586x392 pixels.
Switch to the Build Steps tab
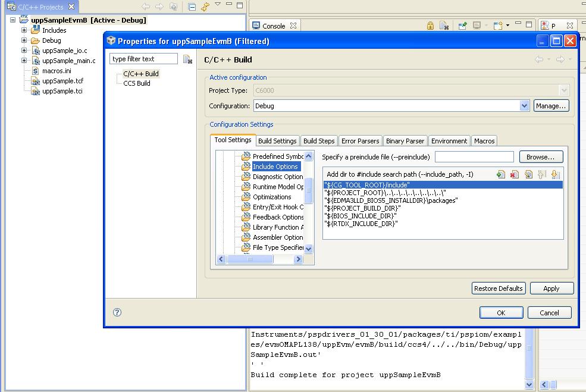pyautogui.click(x=319, y=141)
